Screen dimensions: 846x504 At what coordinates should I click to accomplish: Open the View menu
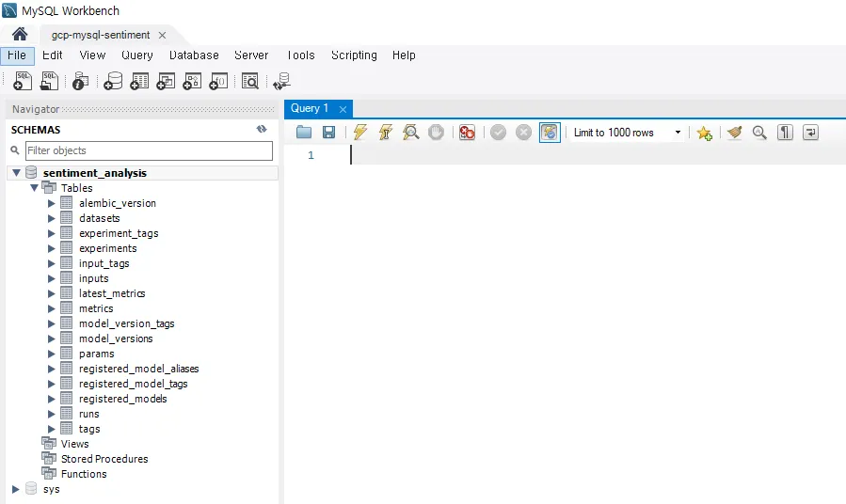pos(92,55)
